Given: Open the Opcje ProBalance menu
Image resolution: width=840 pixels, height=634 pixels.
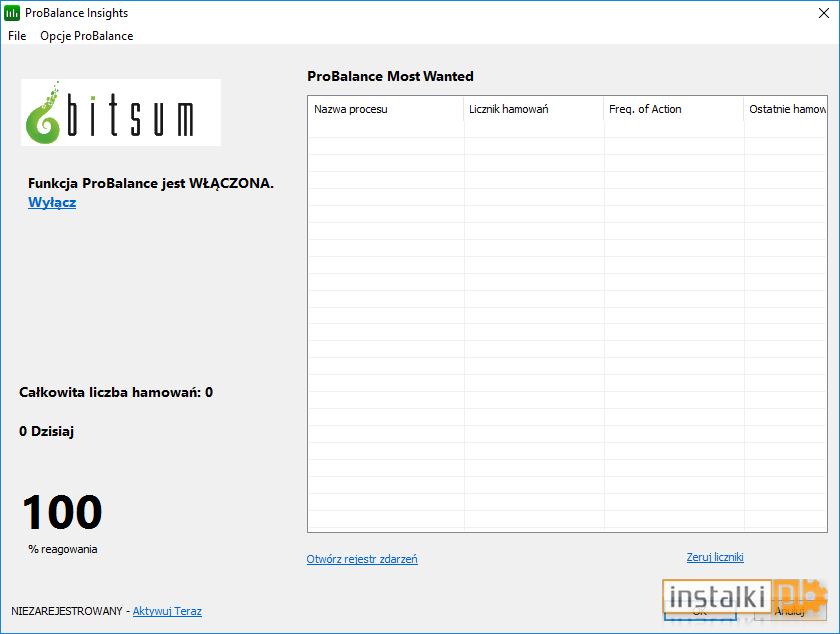Looking at the screenshot, I should click(86, 36).
